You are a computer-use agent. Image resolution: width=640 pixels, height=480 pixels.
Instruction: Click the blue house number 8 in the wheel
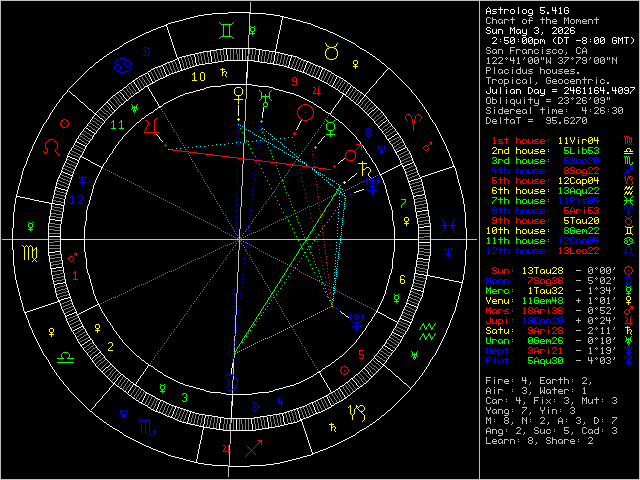[369, 133]
